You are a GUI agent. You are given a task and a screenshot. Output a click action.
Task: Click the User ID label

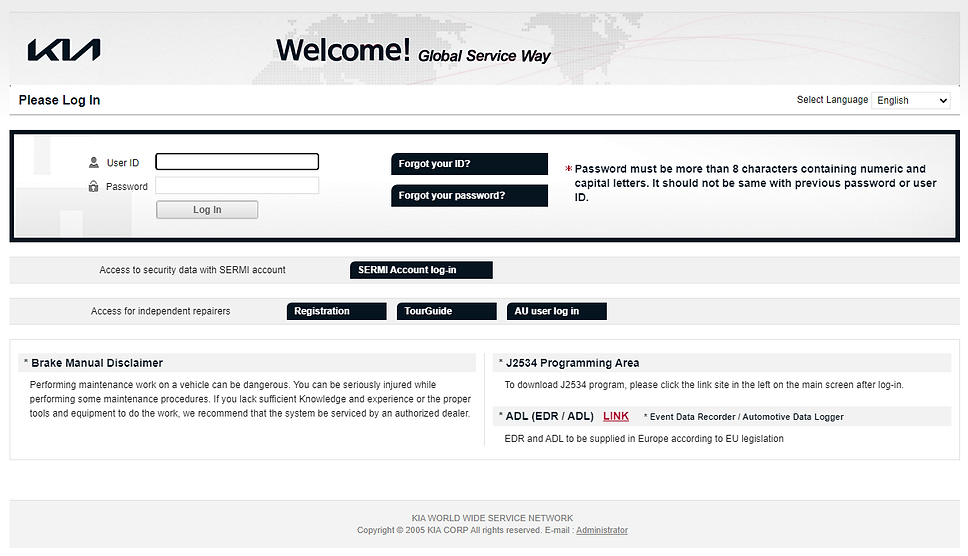tap(123, 163)
